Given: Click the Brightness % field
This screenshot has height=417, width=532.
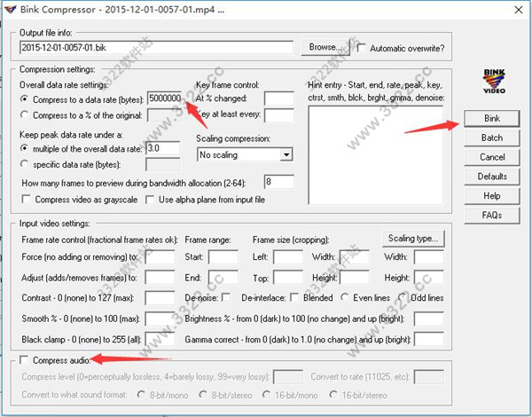Looking at the screenshot, I should pyautogui.click(x=429, y=319).
